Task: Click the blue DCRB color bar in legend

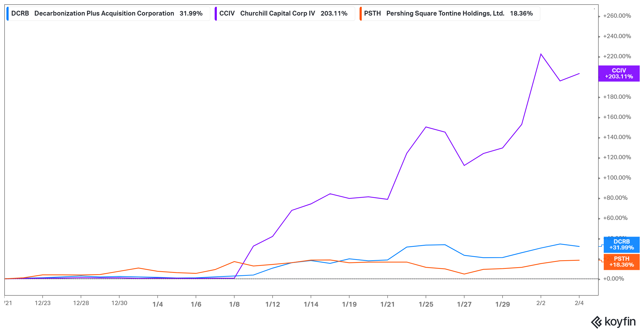Action: (8, 14)
